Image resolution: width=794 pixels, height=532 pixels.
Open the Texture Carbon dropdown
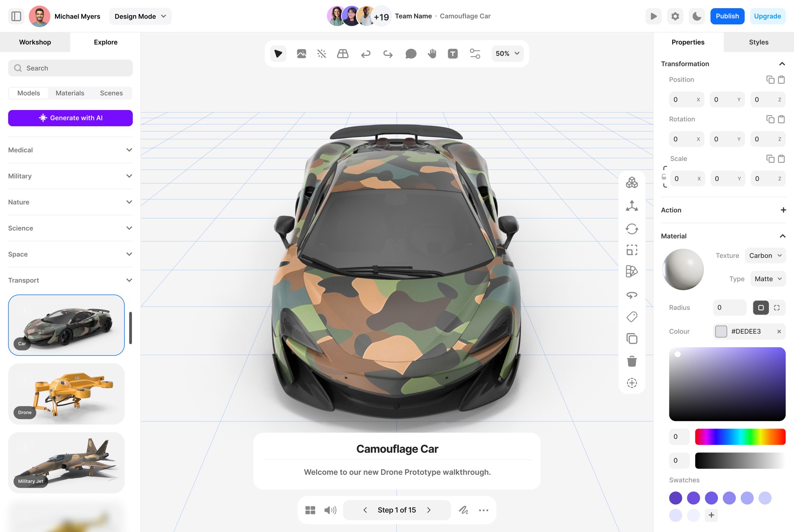765,255
